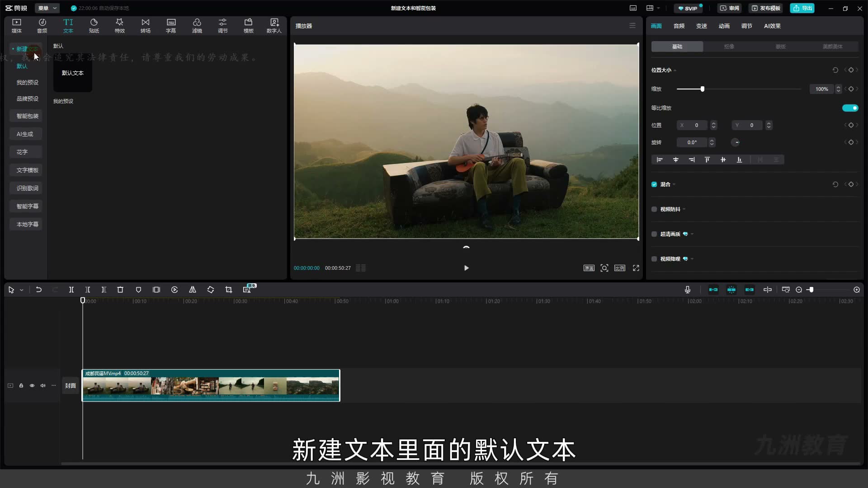Screen dimensions: 868x488
Task: Open the 特效 effects panel
Action: tap(120, 26)
